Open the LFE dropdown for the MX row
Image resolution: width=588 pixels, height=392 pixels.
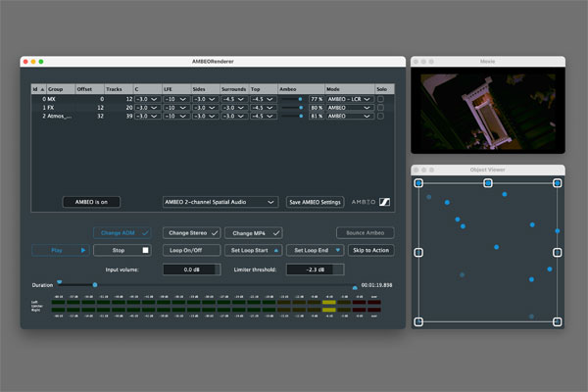(x=176, y=99)
